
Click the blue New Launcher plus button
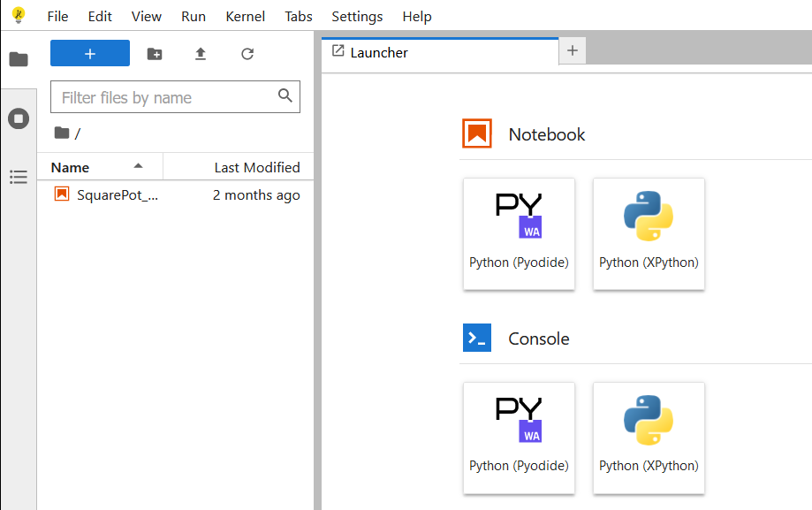90,53
